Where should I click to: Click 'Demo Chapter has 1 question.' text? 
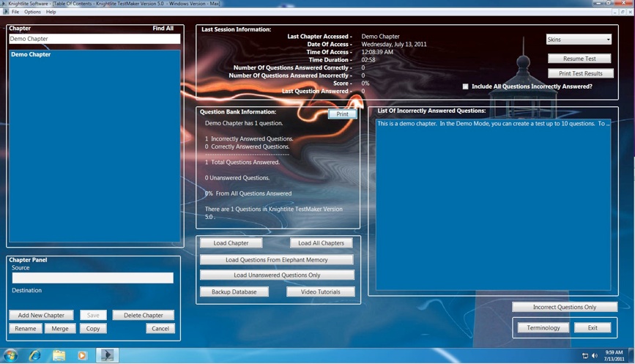click(x=244, y=123)
